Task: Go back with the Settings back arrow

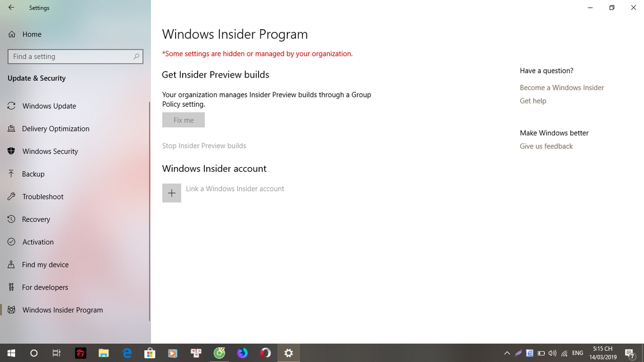Action: [x=11, y=8]
